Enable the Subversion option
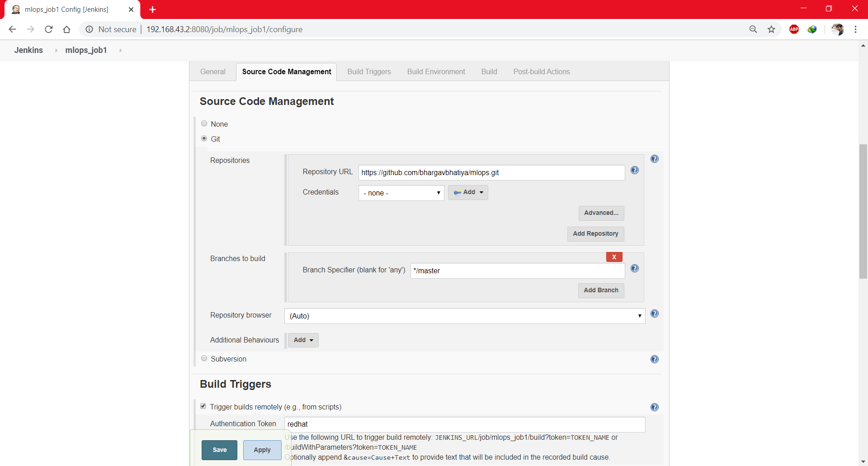Viewport: 868px width, 466px height. pyautogui.click(x=204, y=358)
